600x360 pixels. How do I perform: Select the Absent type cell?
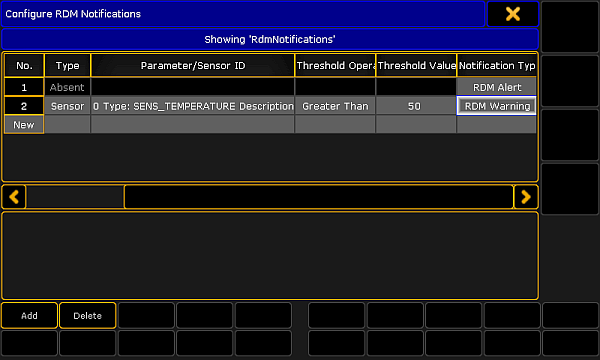tap(67, 87)
